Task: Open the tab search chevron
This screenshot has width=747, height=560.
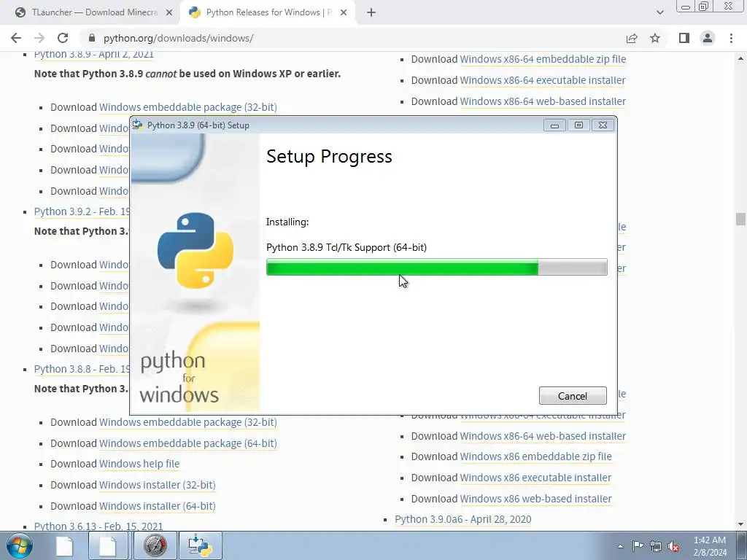Action: (x=659, y=13)
